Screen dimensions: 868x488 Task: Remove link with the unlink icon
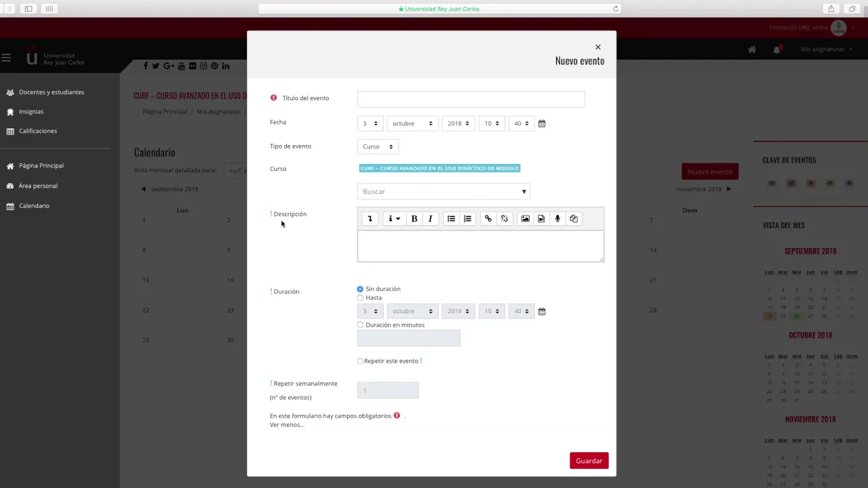(x=505, y=219)
